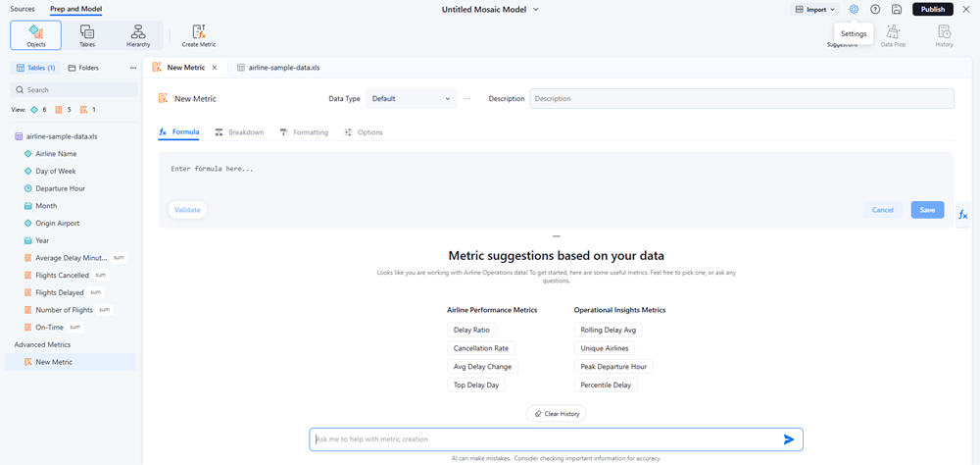The height and width of the screenshot is (465, 980).
Task: Open the Settings gear icon
Action: 854,9
